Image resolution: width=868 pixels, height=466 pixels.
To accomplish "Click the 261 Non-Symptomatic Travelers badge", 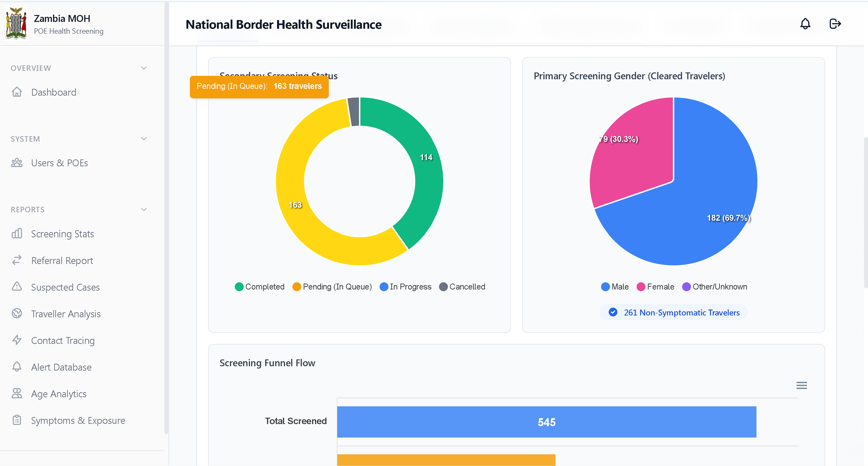I will 673,312.
